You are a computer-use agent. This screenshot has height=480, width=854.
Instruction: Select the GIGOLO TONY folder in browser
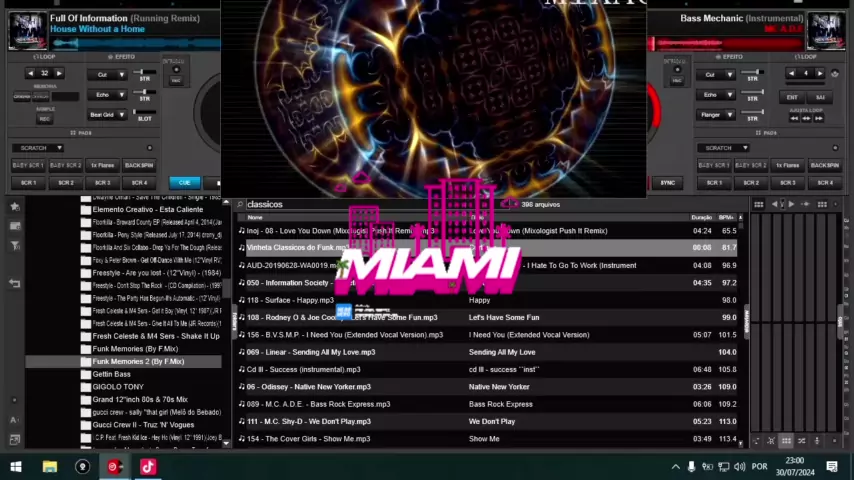coord(118,387)
